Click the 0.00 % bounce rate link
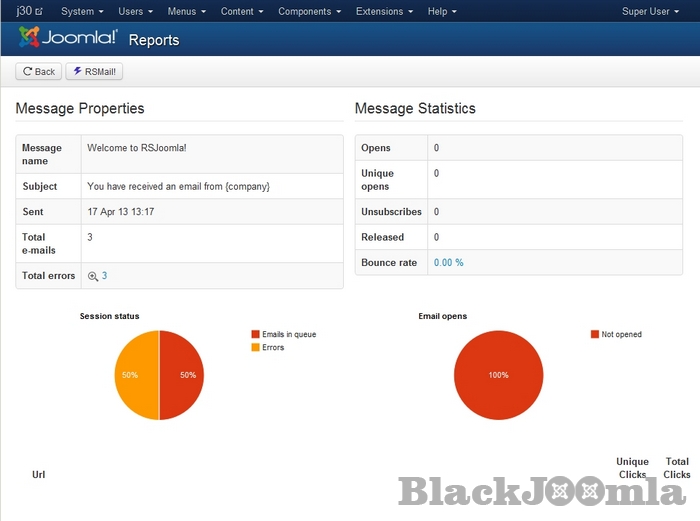The image size is (700, 521). 448,262
